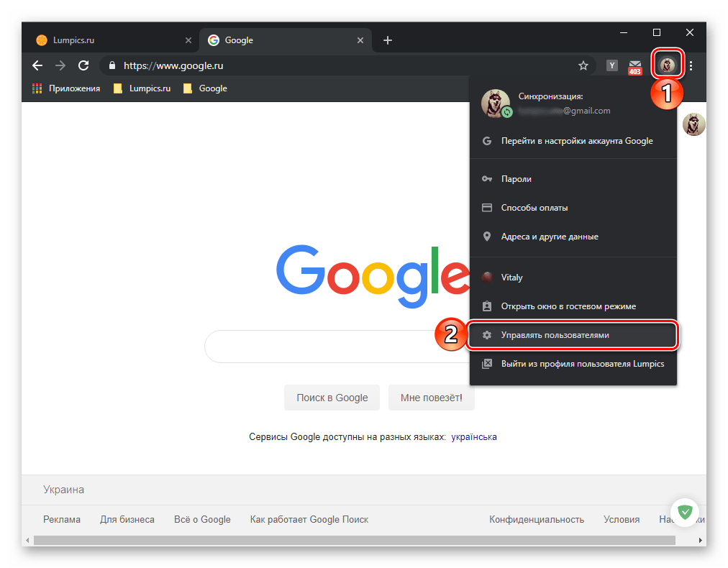Open Chrome three-dot menu
Viewport: 728px width, 568px height.
pyautogui.click(x=691, y=65)
